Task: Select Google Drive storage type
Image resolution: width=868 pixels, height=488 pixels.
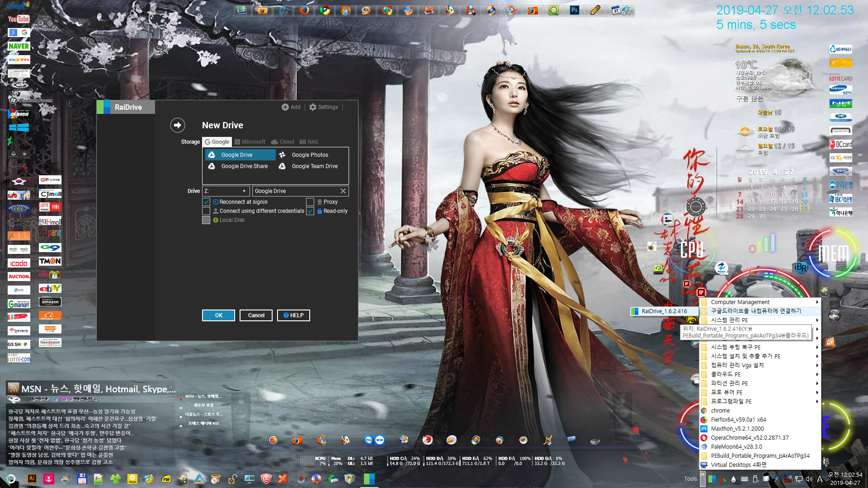Action: point(240,155)
